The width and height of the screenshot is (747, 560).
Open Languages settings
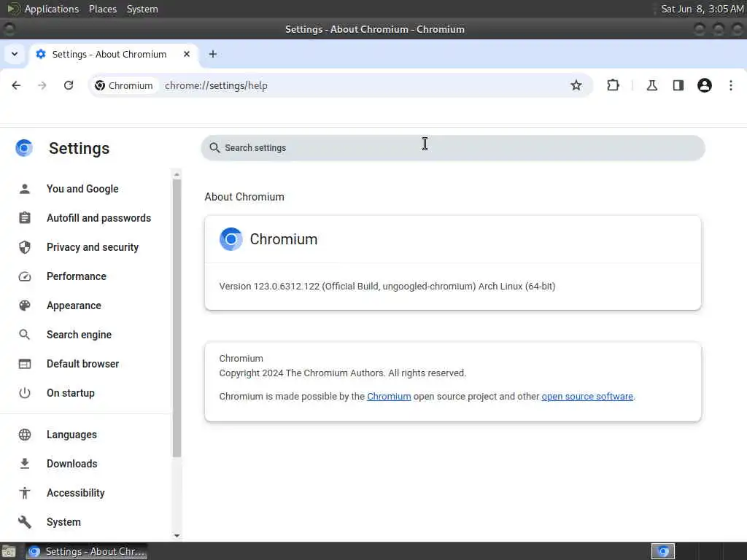[71, 435]
